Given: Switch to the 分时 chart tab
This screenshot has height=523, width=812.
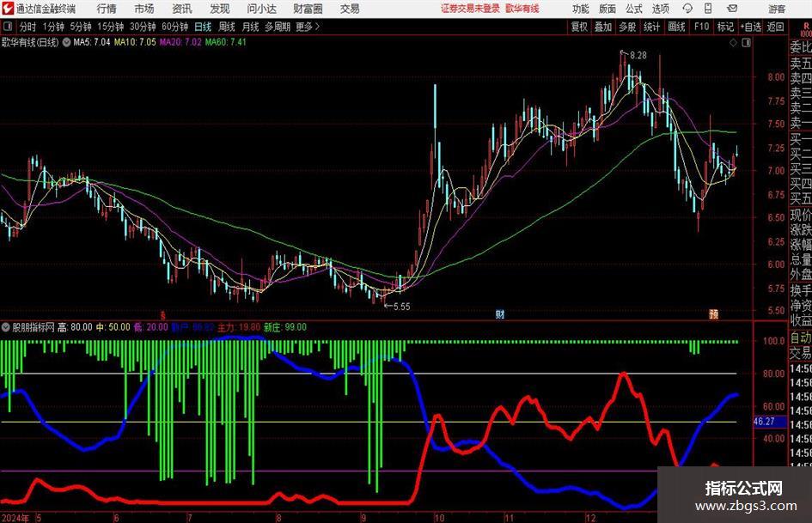Looking at the screenshot, I should [x=27, y=27].
